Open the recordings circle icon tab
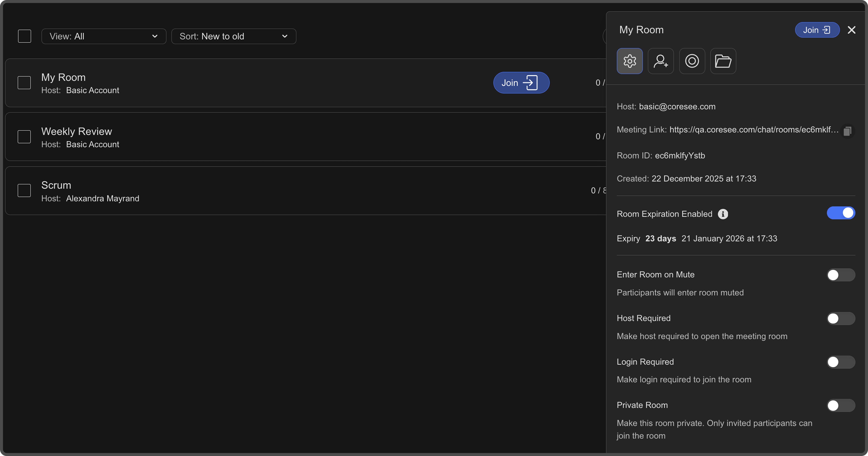 (x=692, y=61)
